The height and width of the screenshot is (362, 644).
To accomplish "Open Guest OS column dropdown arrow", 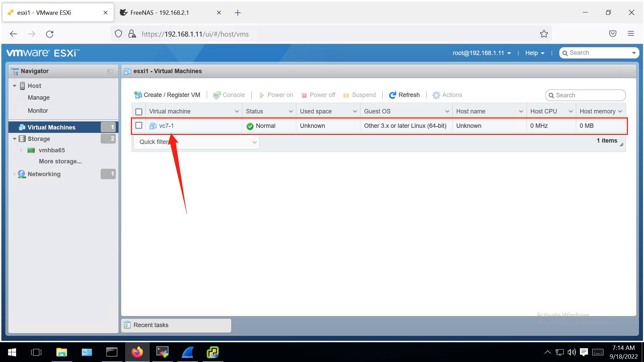I will pyautogui.click(x=447, y=111).
